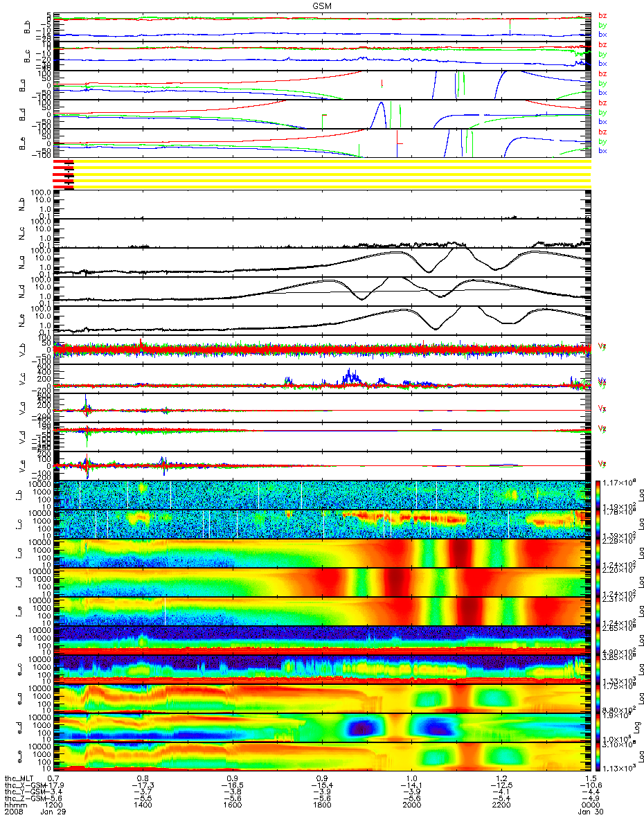Select the B_b panel axis label
This screenshot has height=831, width=644.
click(x=28, y=27)
